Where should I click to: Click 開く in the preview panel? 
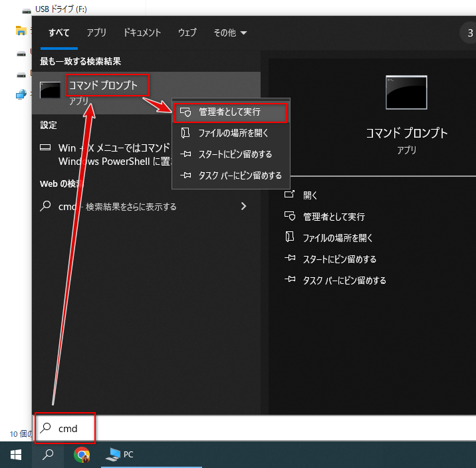point(310,195)
